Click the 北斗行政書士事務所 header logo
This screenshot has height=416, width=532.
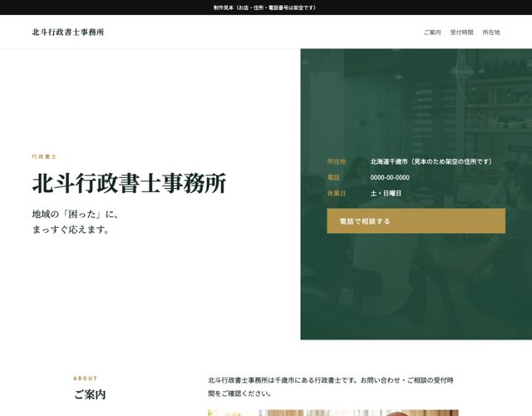pos(68,32)
